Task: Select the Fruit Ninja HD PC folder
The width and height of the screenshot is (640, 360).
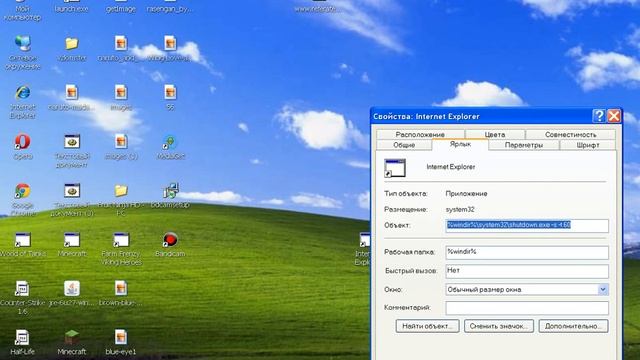Action: tap(121, 191)
